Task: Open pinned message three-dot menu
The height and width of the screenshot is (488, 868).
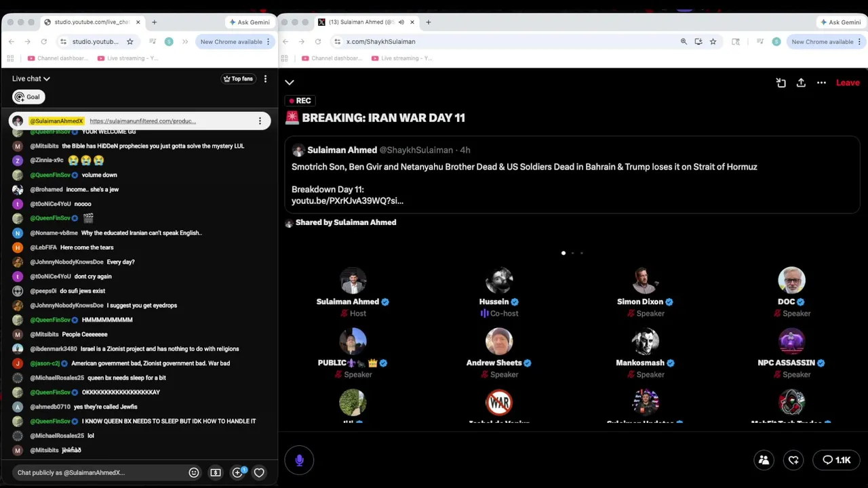Action: (x=260, y=121)
